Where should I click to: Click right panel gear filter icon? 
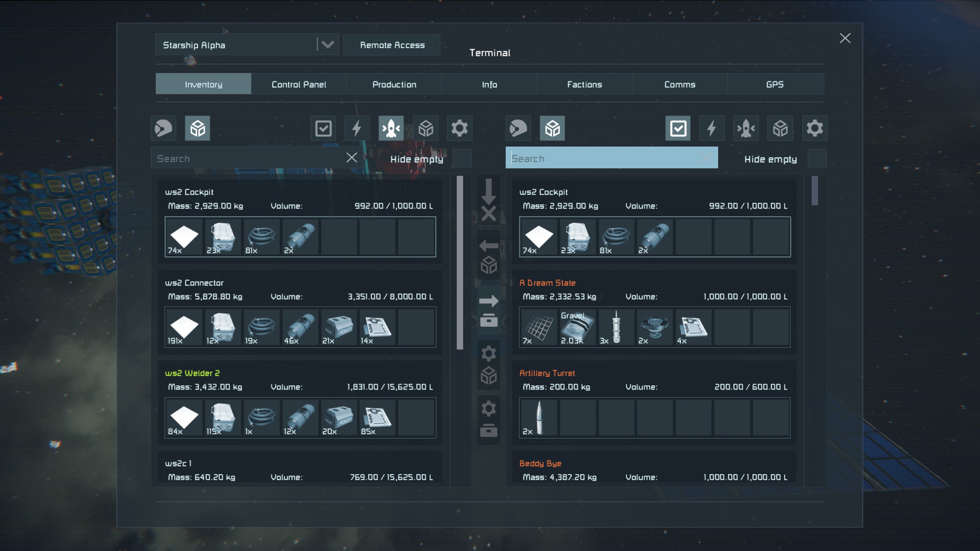tap(815, 128)
